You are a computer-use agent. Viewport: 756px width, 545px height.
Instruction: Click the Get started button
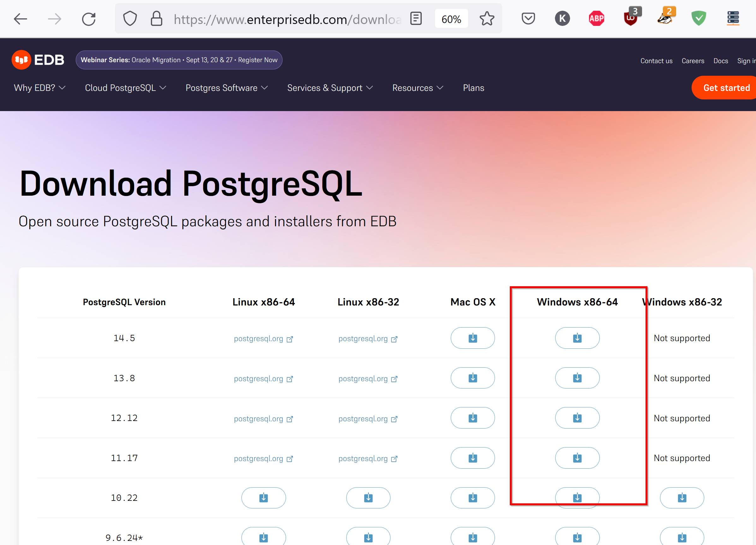coord(724,88)
